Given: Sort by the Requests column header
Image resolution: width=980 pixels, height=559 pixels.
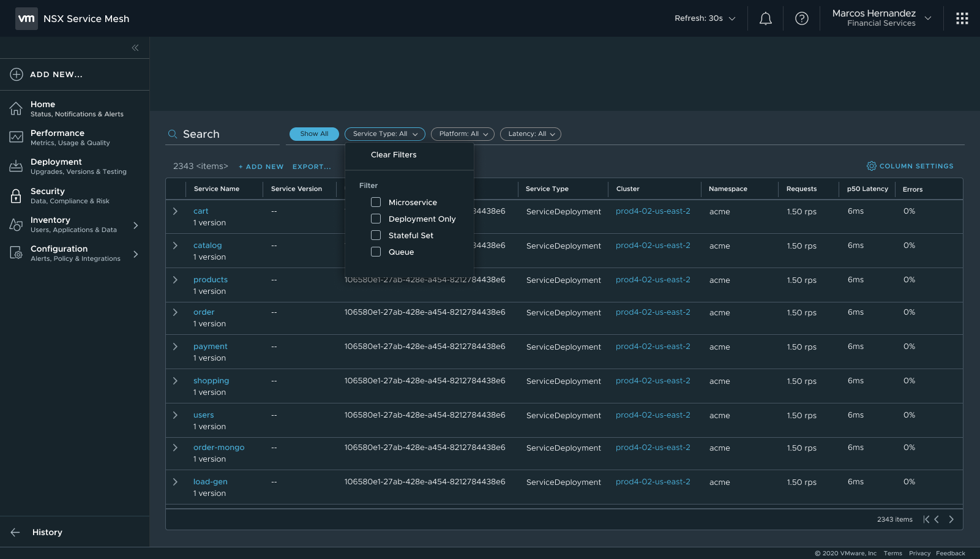Looking at the screenshot, I should 801,189.
